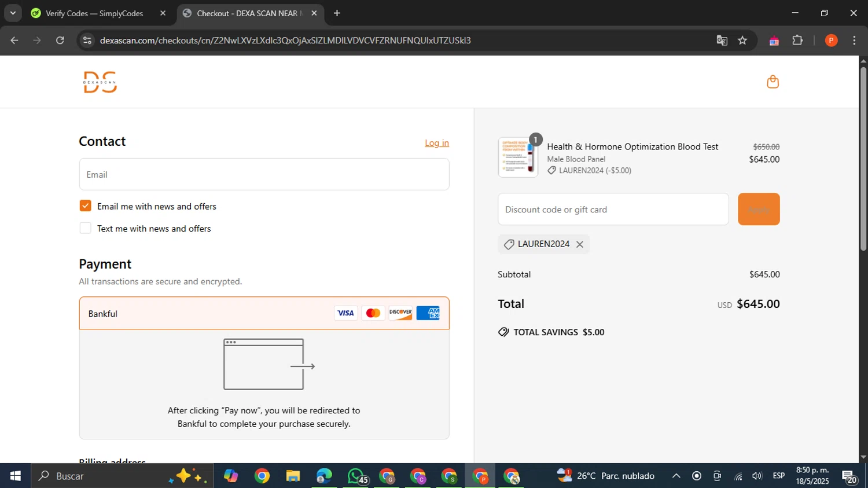This screenshot has width=868, height=488.
Task: Click the Health & Hormone Optimization Blood Test title
Action: click(632, 147)
